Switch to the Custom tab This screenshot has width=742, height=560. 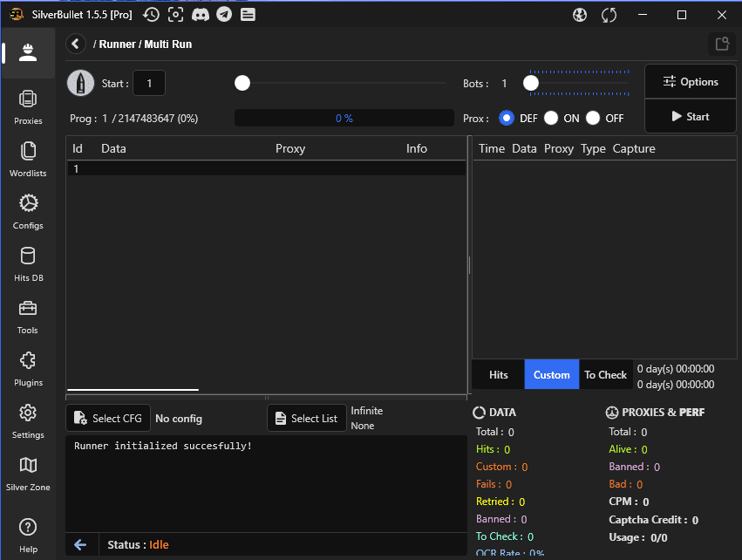click(552, 374)
